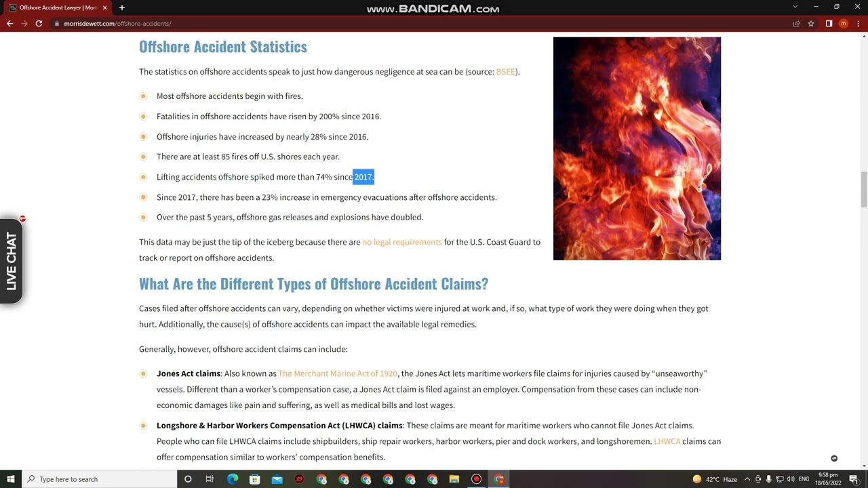Image resolution: width=868 pixels, height=488 pixels.
Task: Open the orange LHWCA link
Action: tap(667, 441)
